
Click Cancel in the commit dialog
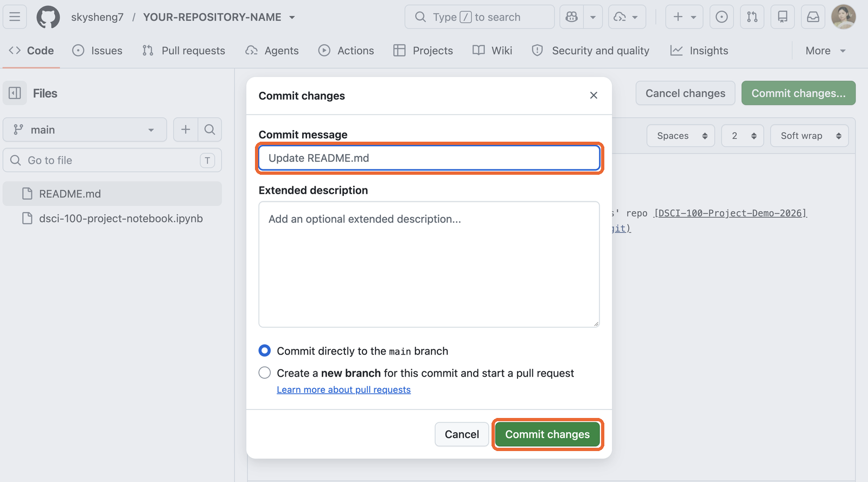462,434
